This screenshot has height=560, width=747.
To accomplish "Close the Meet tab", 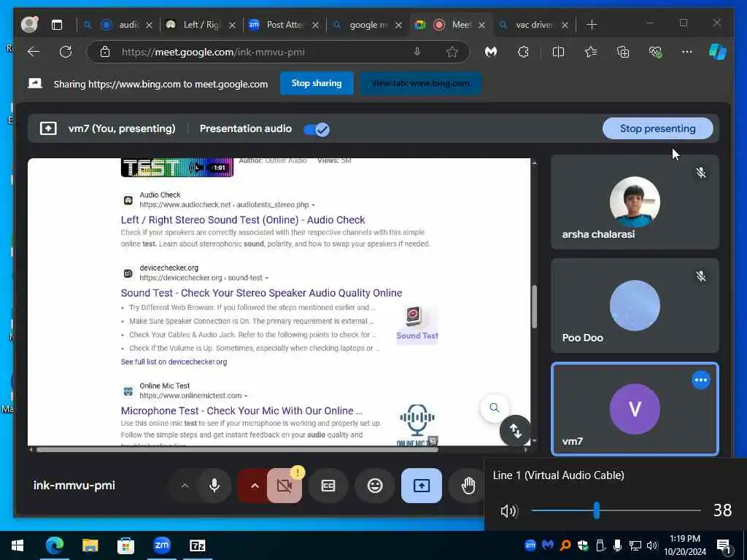I will pos(481,26).
